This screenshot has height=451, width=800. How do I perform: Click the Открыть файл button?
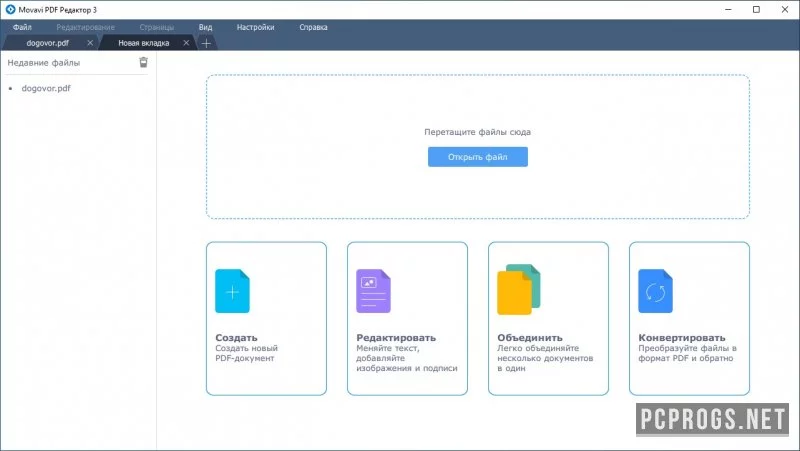pos(478,157)
